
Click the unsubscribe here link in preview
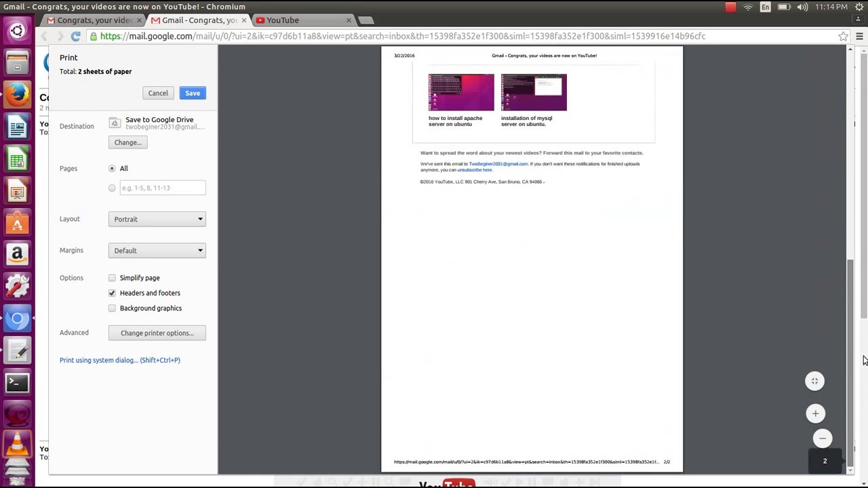tap(475, 170)
